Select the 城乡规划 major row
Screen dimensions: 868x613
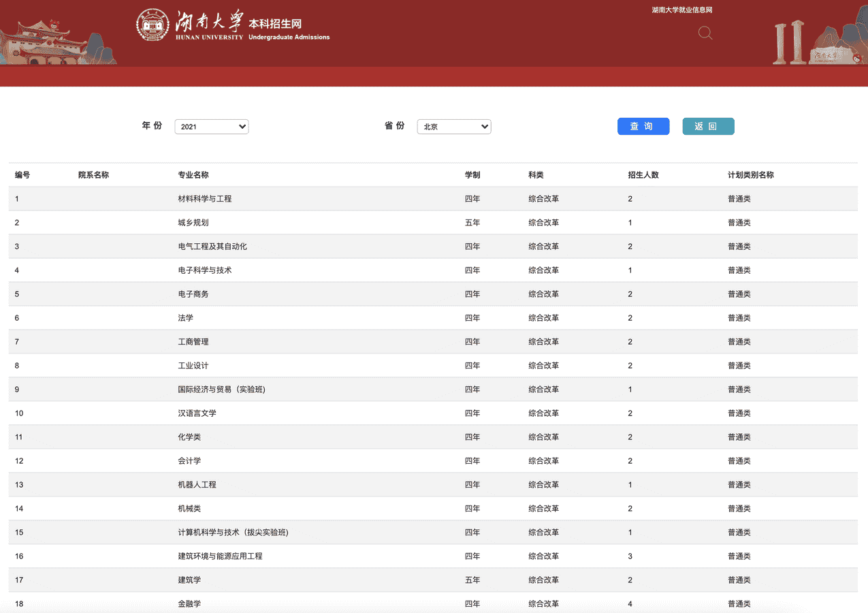coord(193,223)
